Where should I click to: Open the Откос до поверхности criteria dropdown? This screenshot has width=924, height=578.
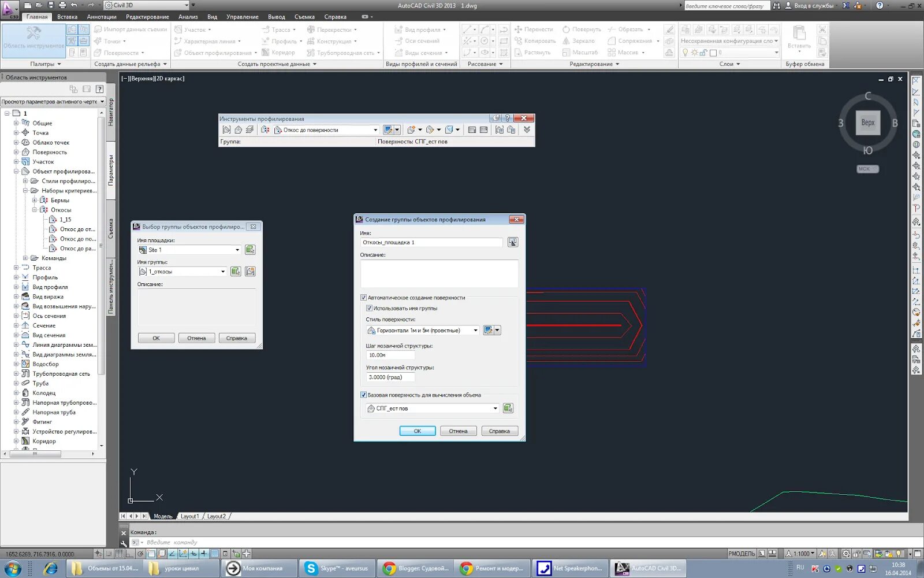(x=375, y=129)
